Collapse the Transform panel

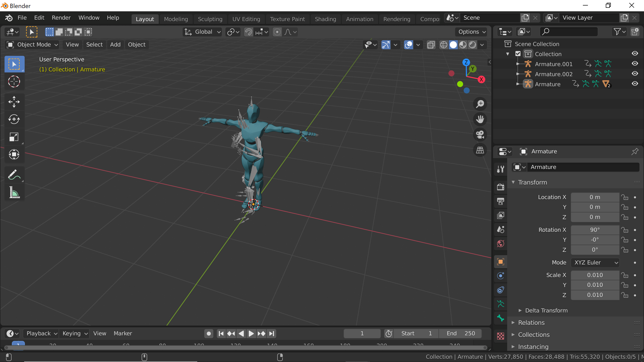(513, 182)
